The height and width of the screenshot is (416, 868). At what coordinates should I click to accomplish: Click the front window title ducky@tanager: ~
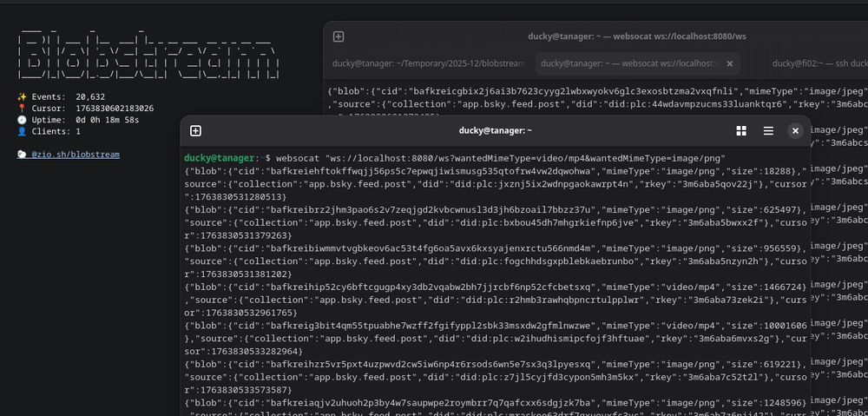(x=496, y=131)
